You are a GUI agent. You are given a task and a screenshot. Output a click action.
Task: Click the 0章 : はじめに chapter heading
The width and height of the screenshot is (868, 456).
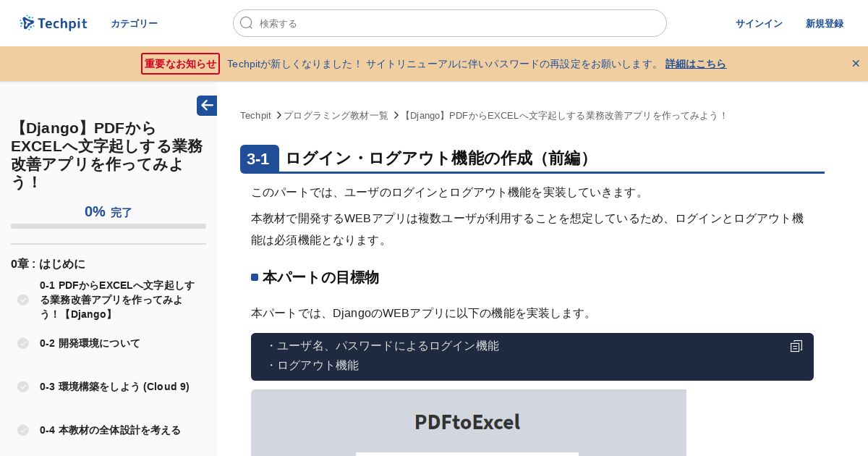(x=48, y=264)
